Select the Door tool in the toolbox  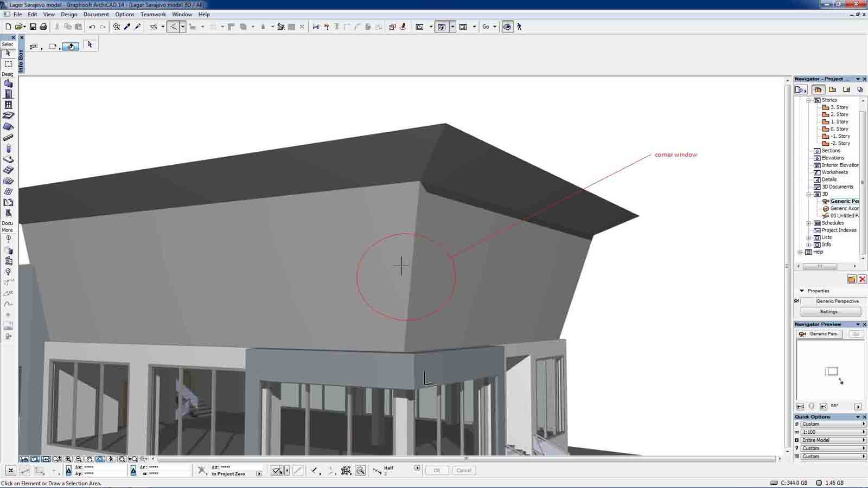(x=8, y=94)
